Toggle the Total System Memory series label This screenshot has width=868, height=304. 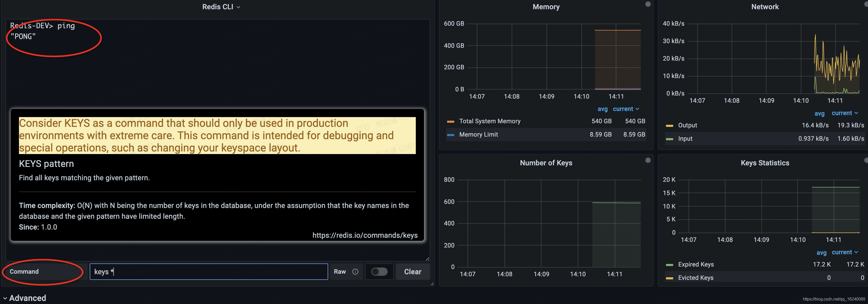(x=490, y=121)
